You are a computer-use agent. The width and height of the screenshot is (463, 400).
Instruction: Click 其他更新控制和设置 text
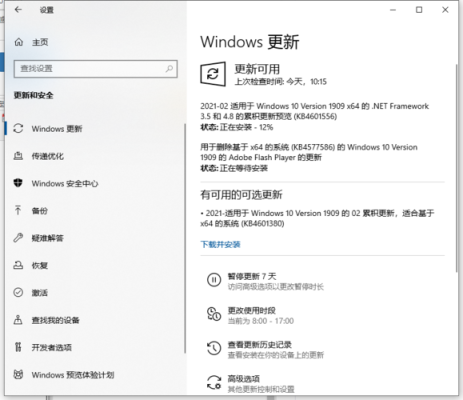[x=261, y=389]
